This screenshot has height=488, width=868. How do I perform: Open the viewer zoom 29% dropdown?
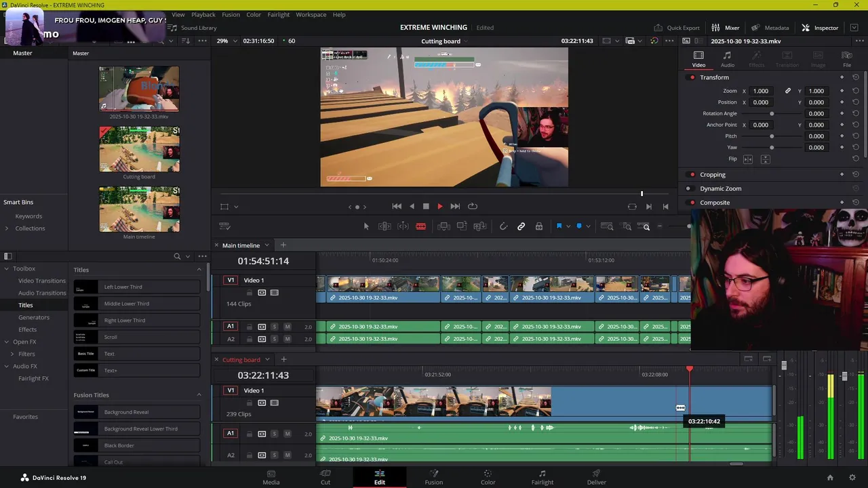(x=226, y=41)
